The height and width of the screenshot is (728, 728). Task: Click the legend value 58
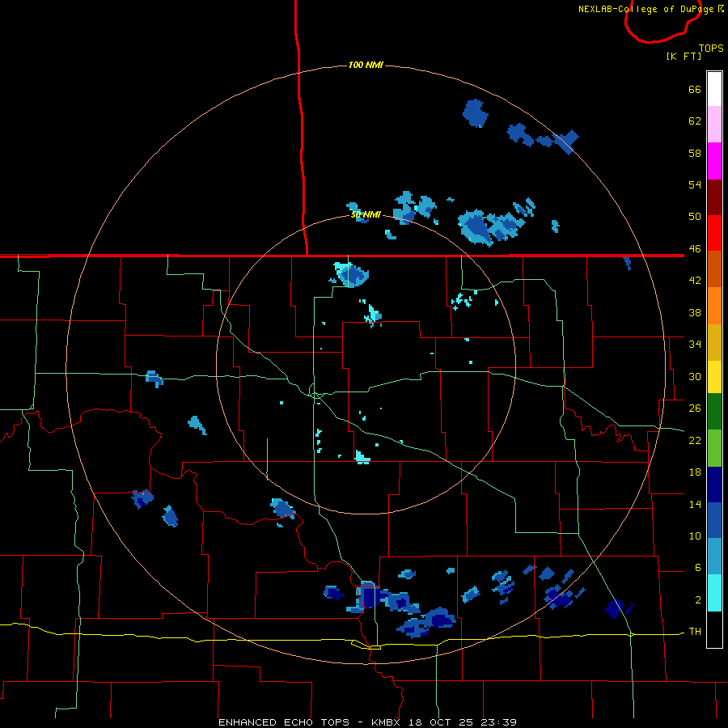(695, 153)
